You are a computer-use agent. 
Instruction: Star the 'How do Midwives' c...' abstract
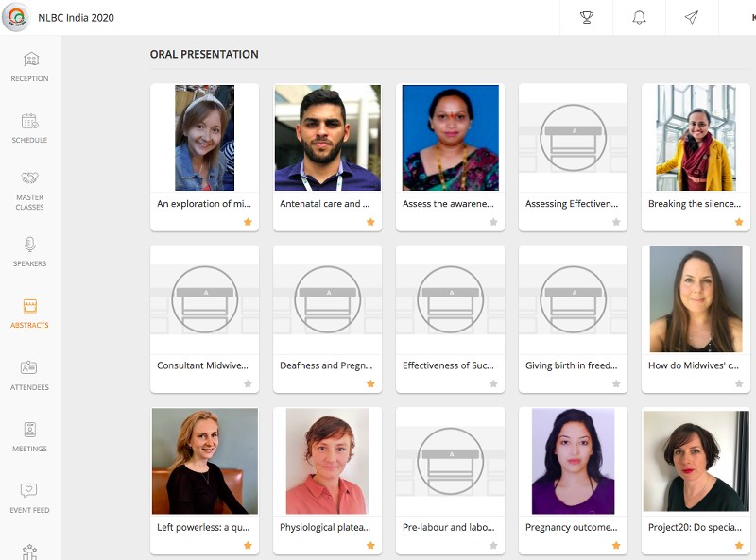point(739,383)
